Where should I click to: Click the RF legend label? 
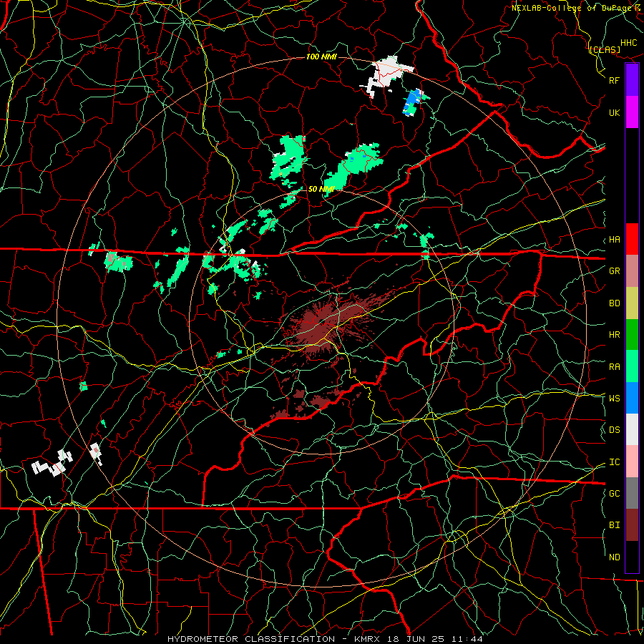tap(614, 80)
